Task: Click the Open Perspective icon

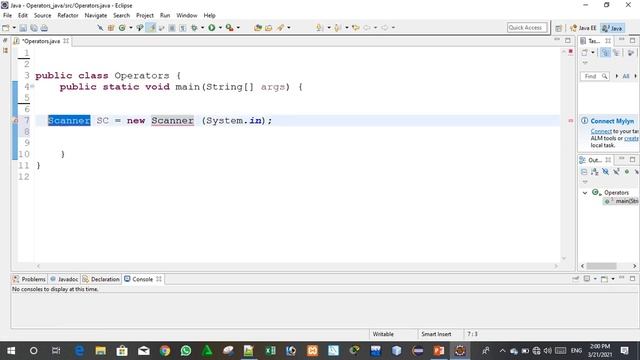Action: coord(558,28)
